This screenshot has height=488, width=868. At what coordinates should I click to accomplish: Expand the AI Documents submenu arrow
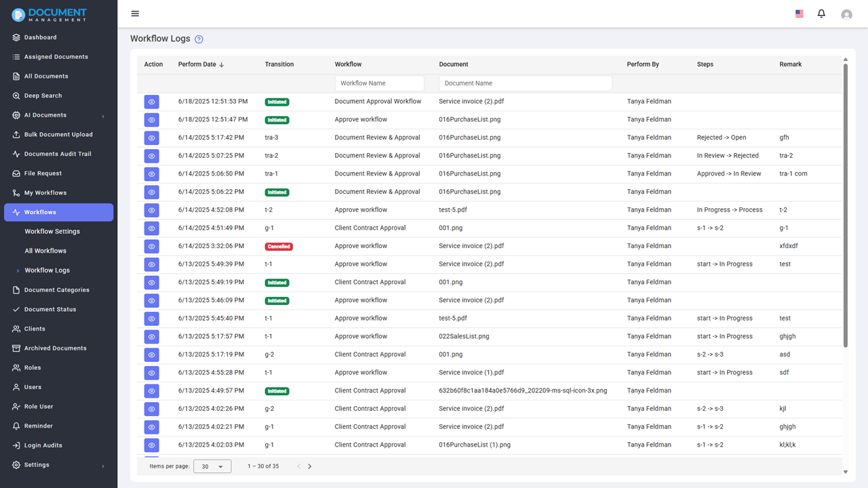point(103,116)
